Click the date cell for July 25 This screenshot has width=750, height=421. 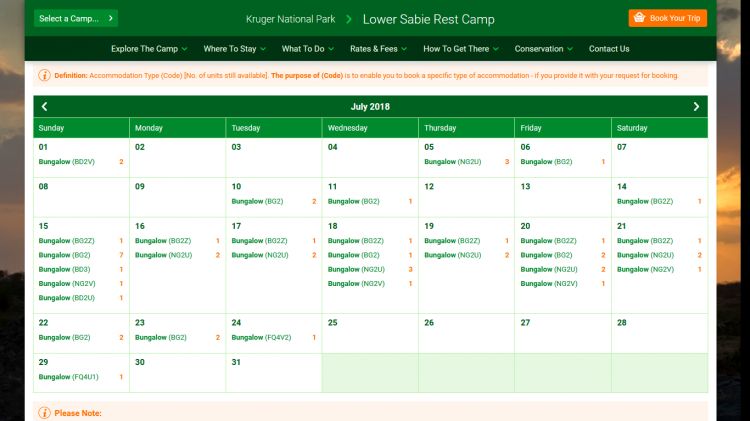tap(370, 333)
